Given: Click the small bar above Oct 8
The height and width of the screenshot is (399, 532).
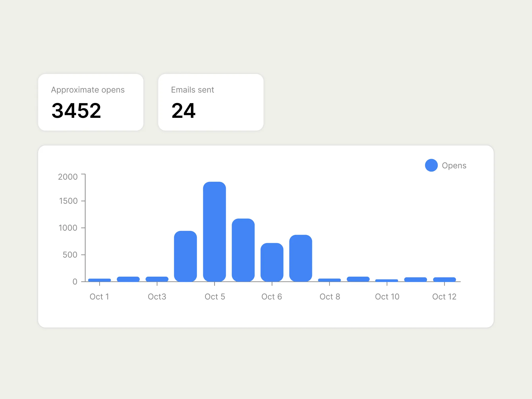Looking at the screenshot, I should (x=329, y=280).
